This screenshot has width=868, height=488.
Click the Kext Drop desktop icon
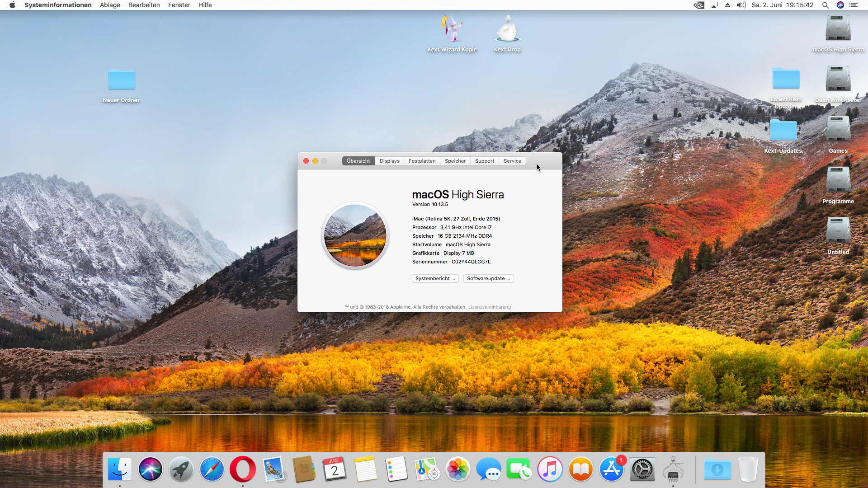coord(507,30)
